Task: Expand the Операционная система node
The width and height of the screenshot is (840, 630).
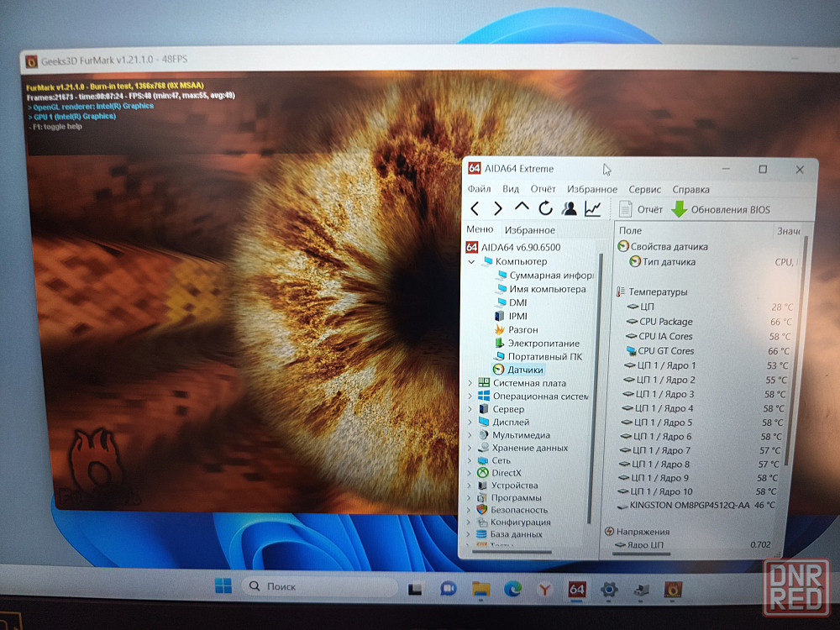Action: click(470, 396)
